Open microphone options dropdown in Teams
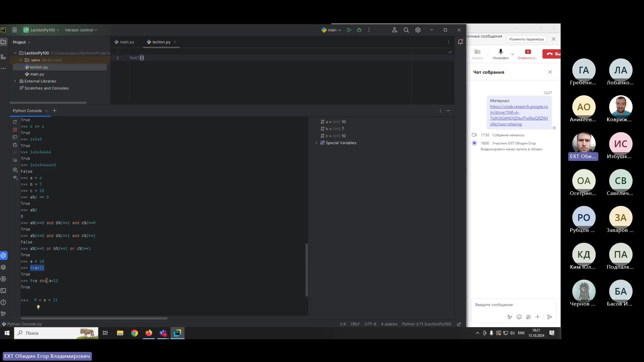644x362 pixels. click(513, 54)
